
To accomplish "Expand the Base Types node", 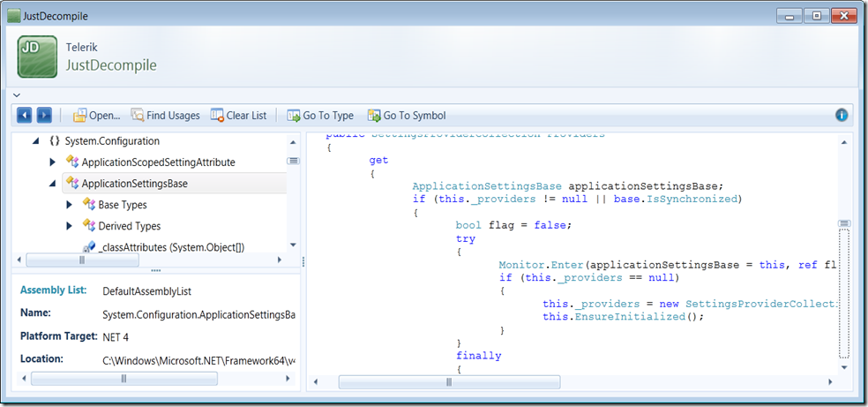I will [x=69, y=205].
